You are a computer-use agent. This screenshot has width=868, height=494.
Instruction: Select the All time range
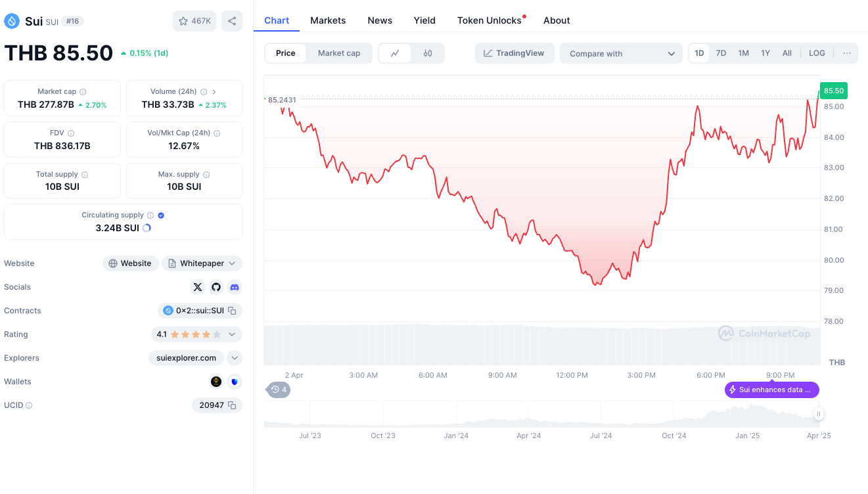787,53
